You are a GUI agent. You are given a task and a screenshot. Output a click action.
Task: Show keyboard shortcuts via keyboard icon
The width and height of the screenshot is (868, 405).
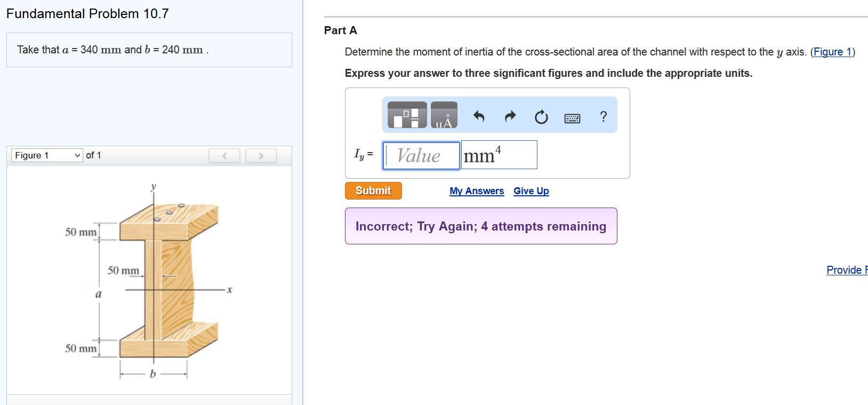click(x=572, y=118)
